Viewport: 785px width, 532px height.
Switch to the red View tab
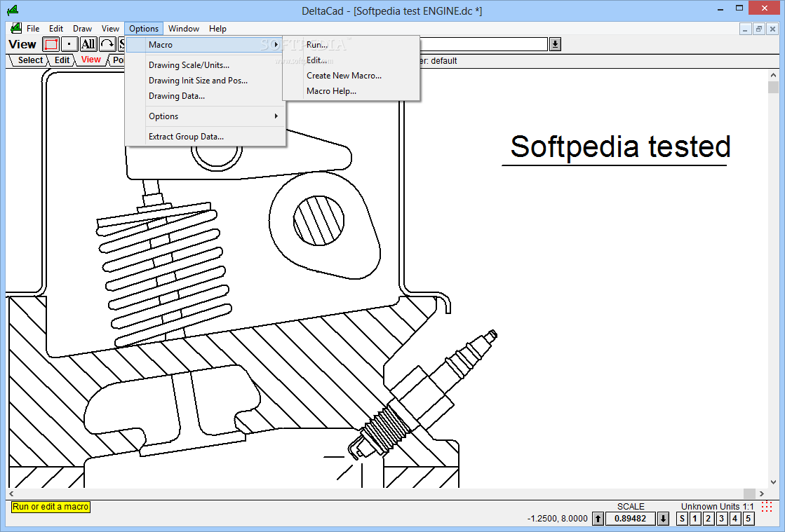point(90,60)
